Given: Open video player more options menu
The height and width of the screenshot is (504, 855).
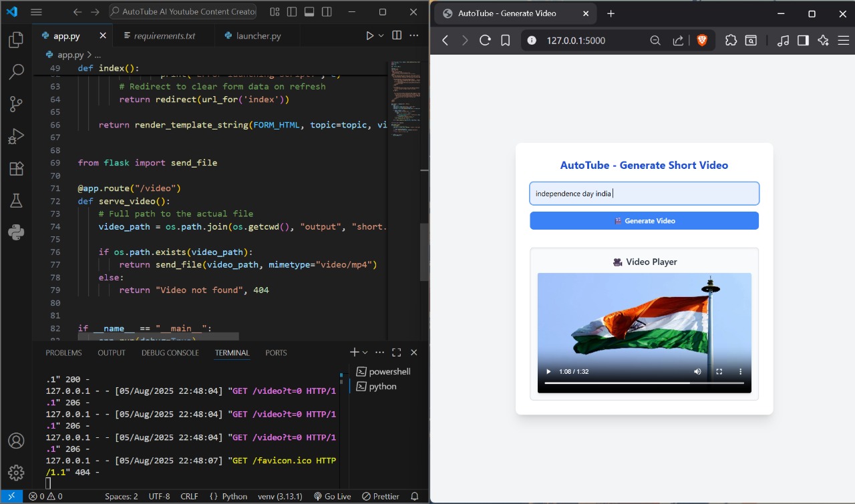Looking at the screenshot, I should [740, 371].
